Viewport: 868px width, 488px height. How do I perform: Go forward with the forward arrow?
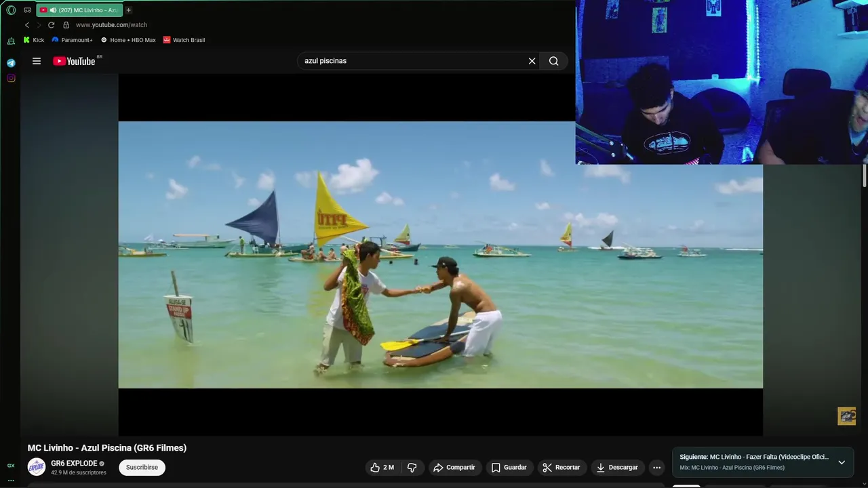coord(39,25)
